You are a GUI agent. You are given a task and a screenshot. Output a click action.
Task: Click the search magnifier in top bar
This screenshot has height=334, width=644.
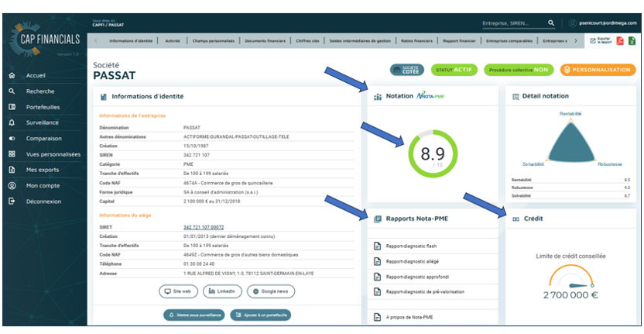tap(551, 23)
